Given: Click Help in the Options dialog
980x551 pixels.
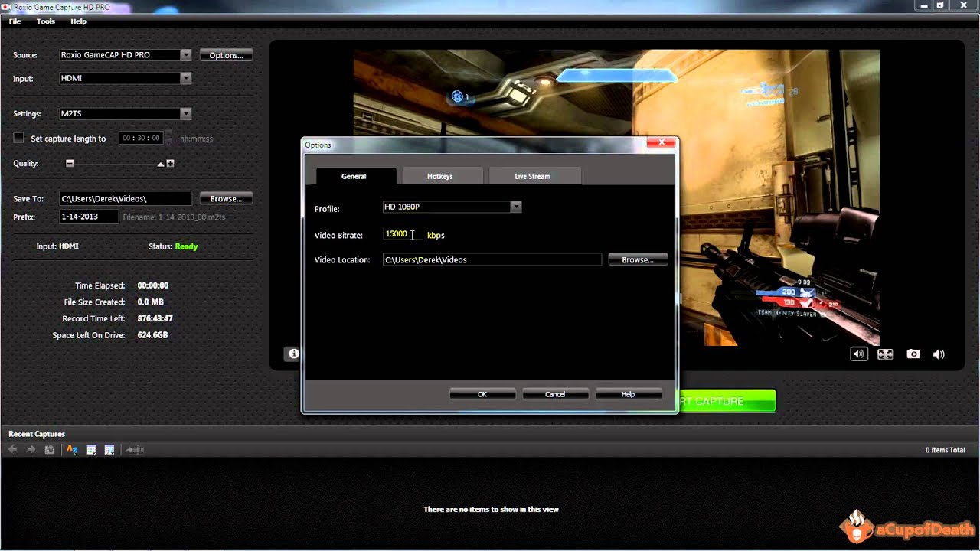Looking at the screenshot, I should 628,394.
